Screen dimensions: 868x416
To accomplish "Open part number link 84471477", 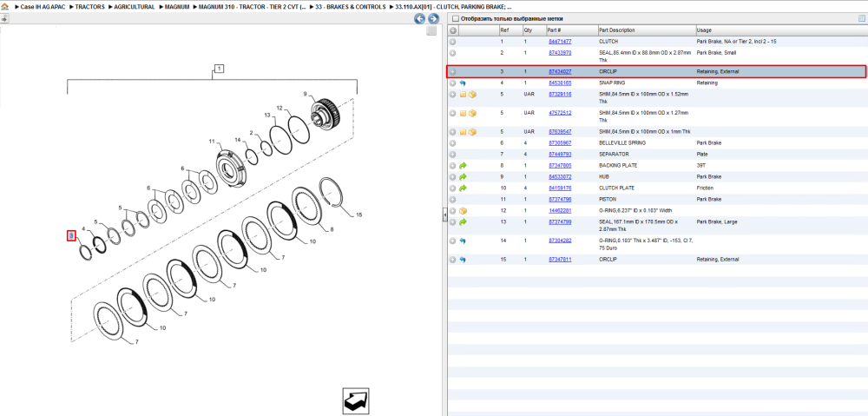I will [x=560, y=42].
